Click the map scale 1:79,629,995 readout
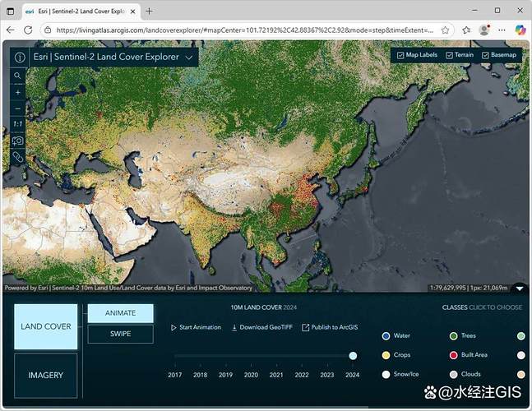This screenshot has width=532, height=411. (x=447, y=288)
